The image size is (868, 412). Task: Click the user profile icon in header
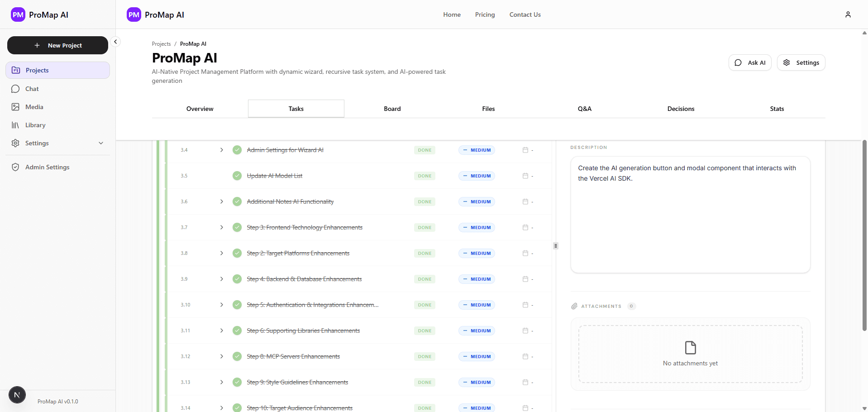point(848,14)
